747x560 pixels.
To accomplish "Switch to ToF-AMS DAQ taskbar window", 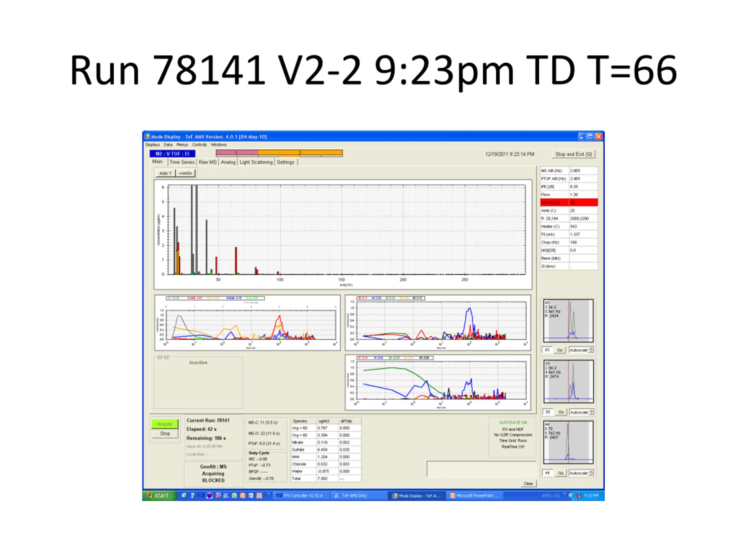I will (x=359, y=496).
